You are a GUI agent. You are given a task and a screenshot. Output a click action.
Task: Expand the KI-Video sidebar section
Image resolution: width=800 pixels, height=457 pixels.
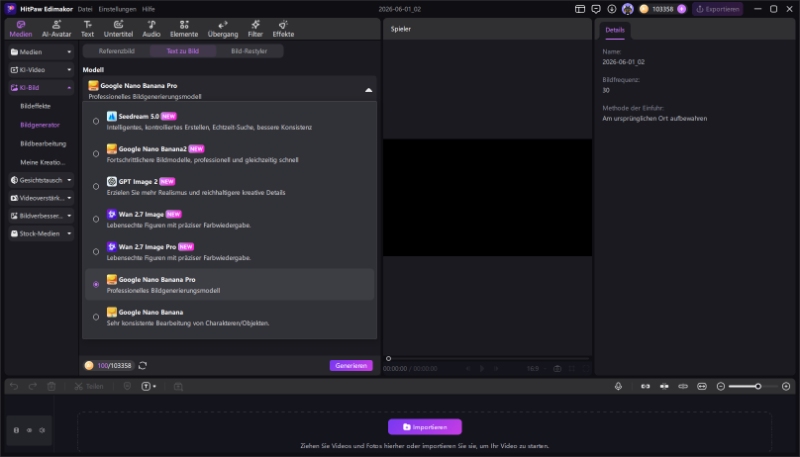[41, 70]
